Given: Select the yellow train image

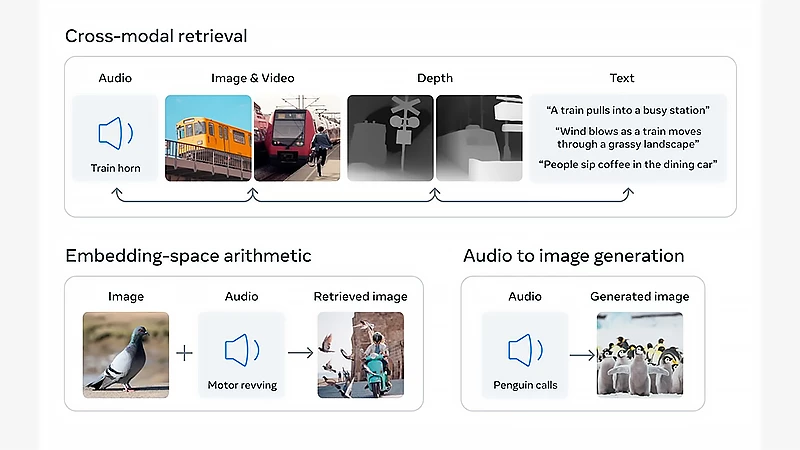Looking at the screenshot, I should point(208,138).
